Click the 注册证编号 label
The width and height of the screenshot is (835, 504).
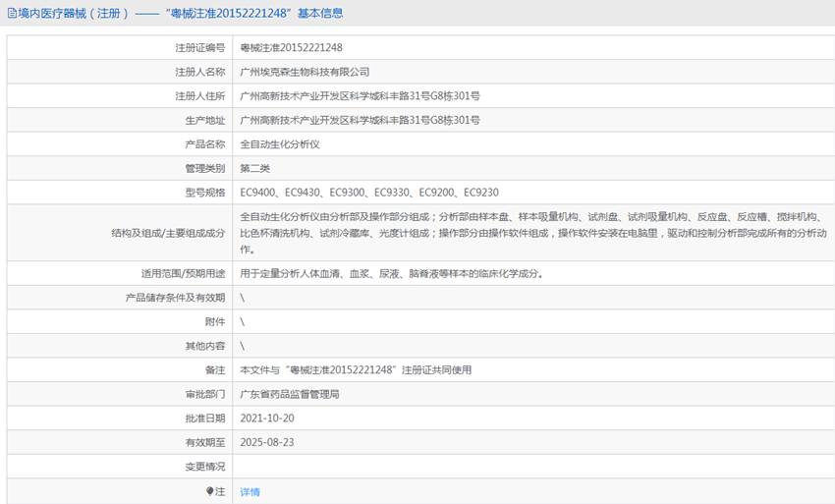coord(200,47)
